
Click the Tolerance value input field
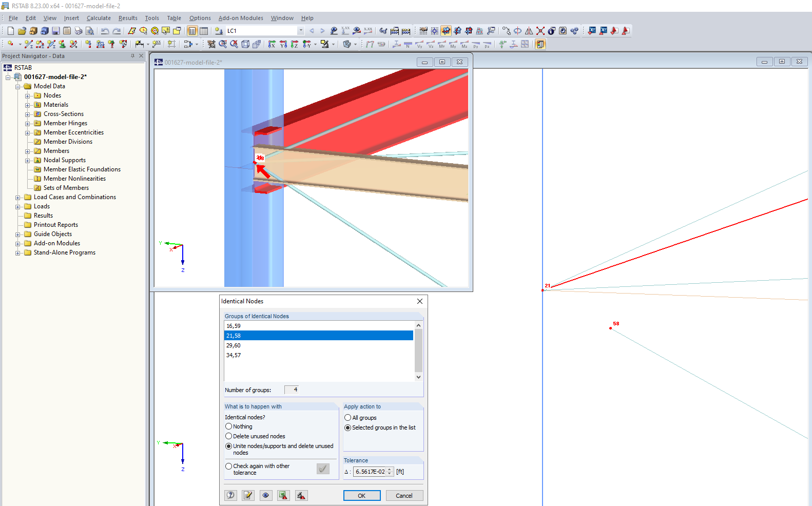tap(370, 472)
